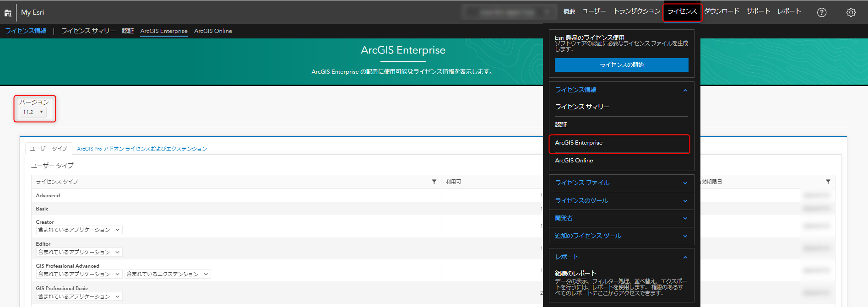The image size is (868, 307).
Task: Open the 概要 top menu
Action: click(569, 11)
